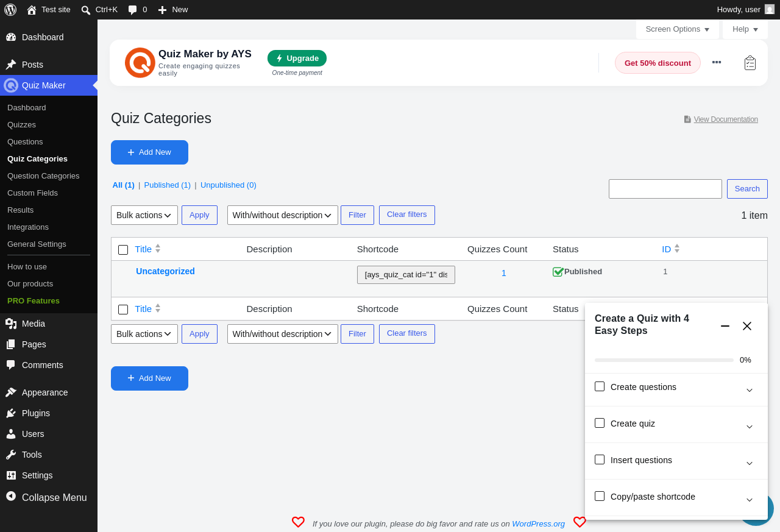Image resolution: width=780 pixels, height=532 pixels.
Task: Click the Uncategorized shortcode field
Action: (406, 275)
